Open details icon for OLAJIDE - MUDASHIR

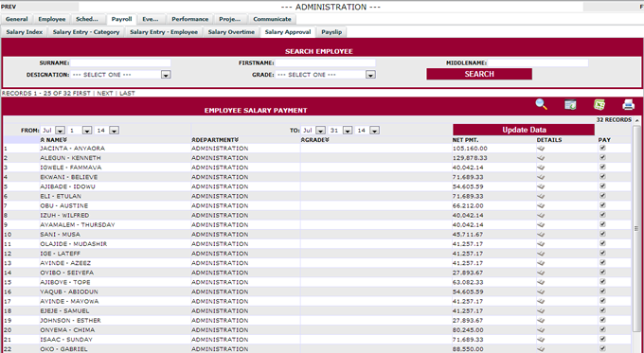coord(541,244)
